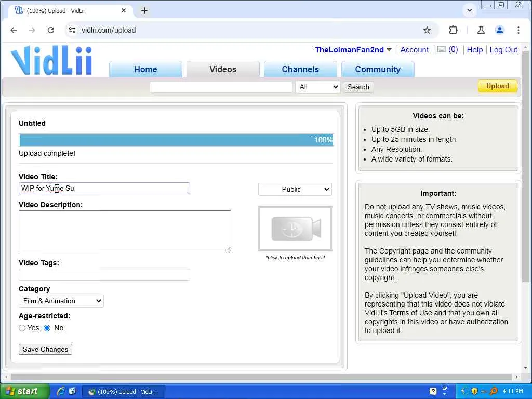532x399 pixels.
Task: Focus the Video Title field
Action: point(104,188)
